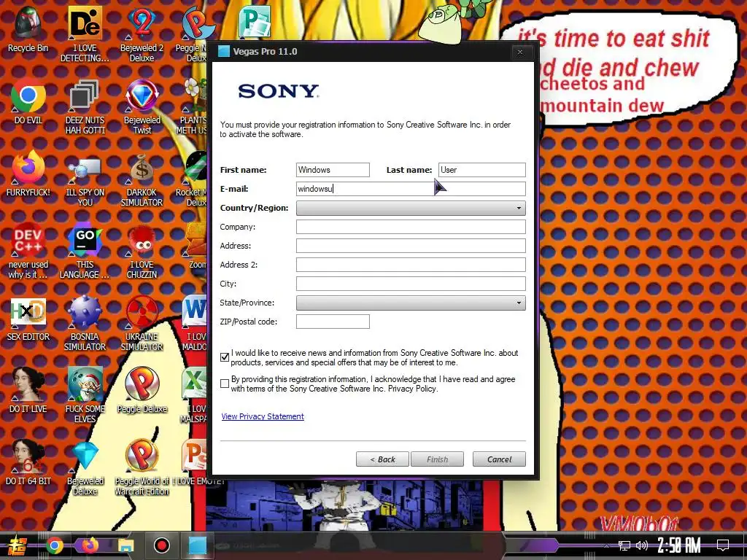Select Peggle World of Warcraft Edition icon

point(142,467)
